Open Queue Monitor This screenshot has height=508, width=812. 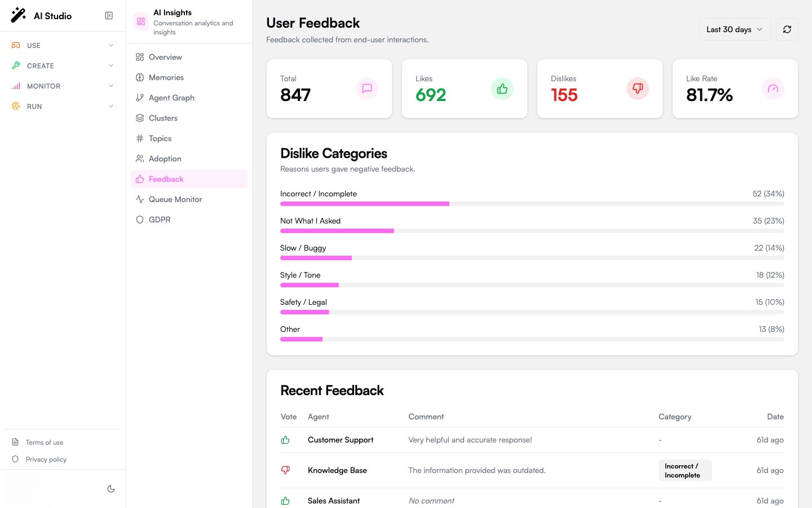[189, 199]
